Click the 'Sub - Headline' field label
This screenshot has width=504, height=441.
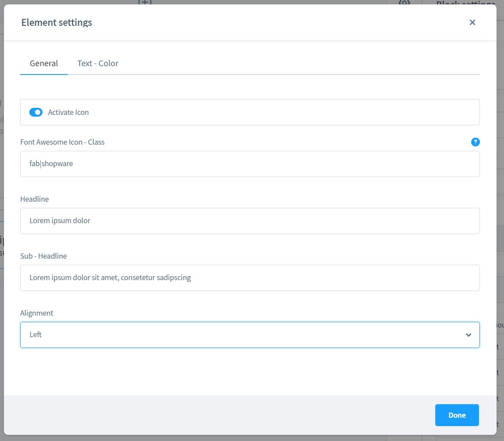[x=43, y=256]
